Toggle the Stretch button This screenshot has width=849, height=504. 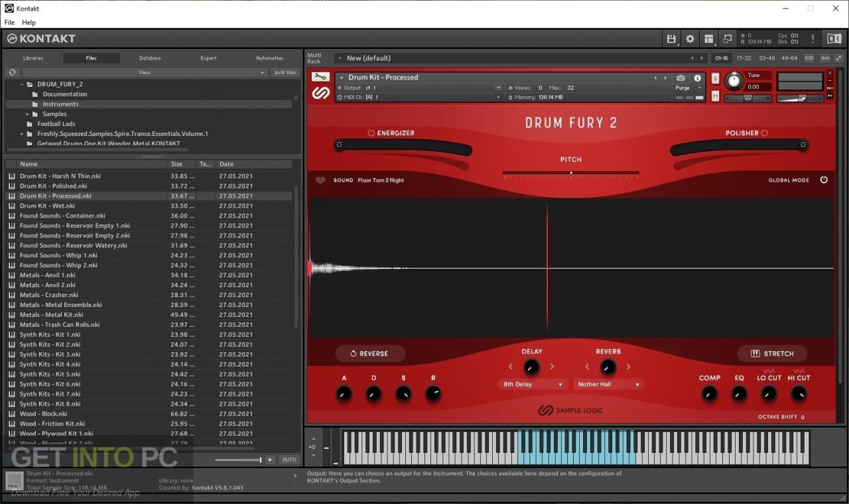(x=772, y=353)
